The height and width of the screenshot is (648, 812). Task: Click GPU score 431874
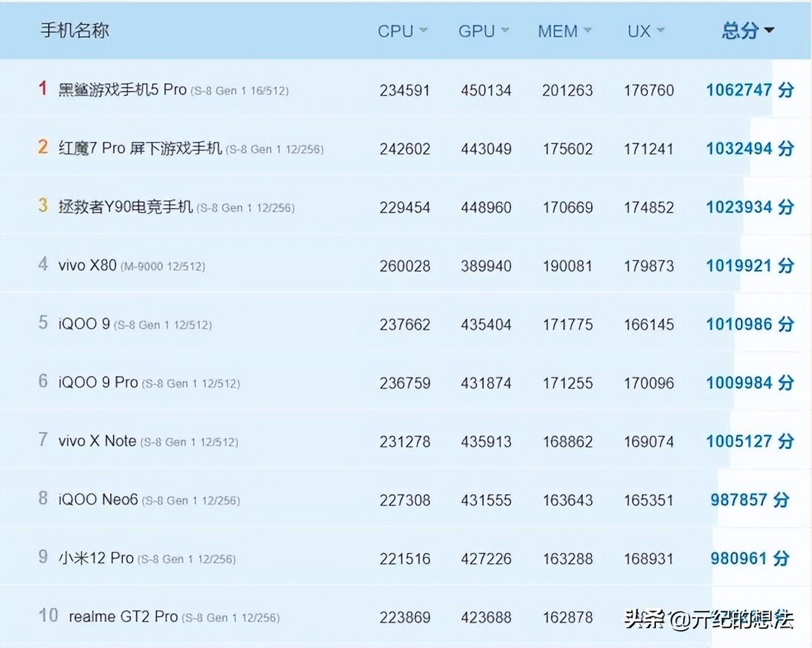coord(486,383)
